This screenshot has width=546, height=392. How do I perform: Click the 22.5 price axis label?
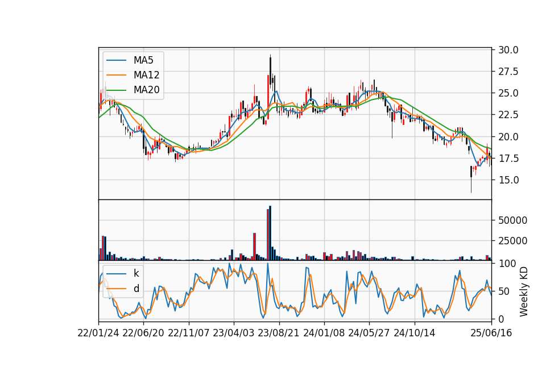[x=508, y=115]
